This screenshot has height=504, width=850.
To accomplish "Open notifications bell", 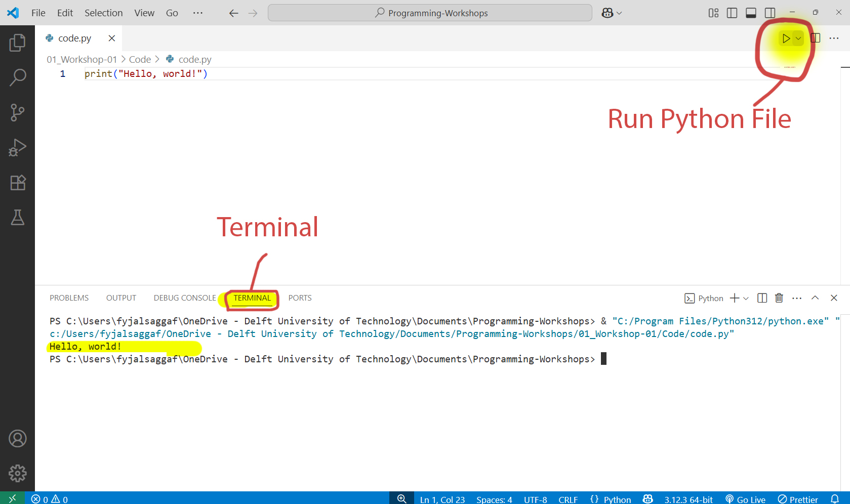I will click(x=835, y=499).
